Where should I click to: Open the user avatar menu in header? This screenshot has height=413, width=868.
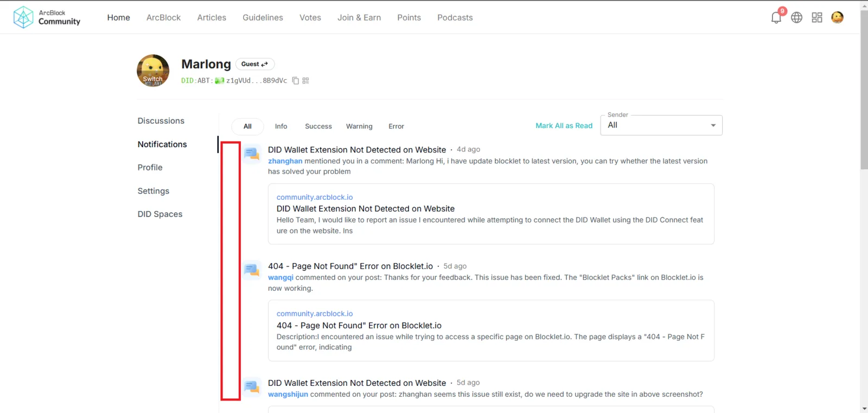pyautogui.click(x=837, y=17)
